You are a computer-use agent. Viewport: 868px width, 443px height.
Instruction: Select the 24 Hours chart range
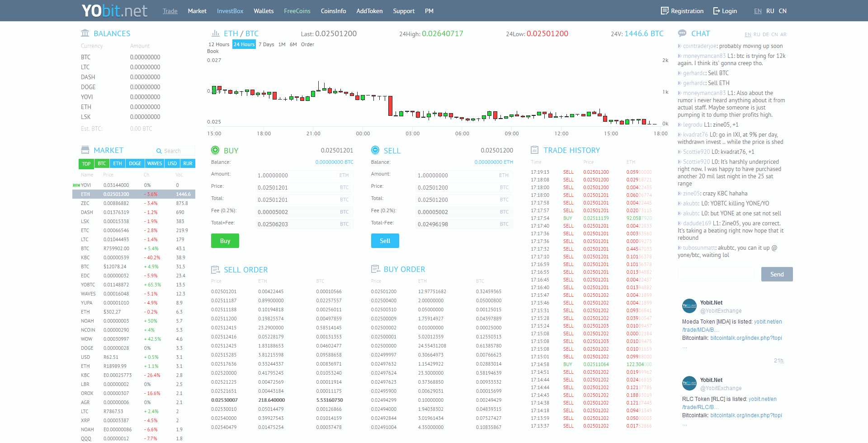click(244, 44)
